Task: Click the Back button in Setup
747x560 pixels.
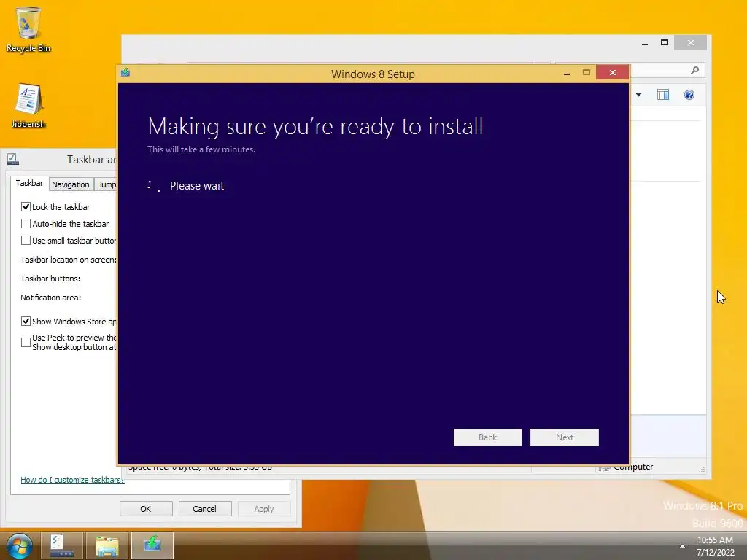Action: click(x=487, y=437)
